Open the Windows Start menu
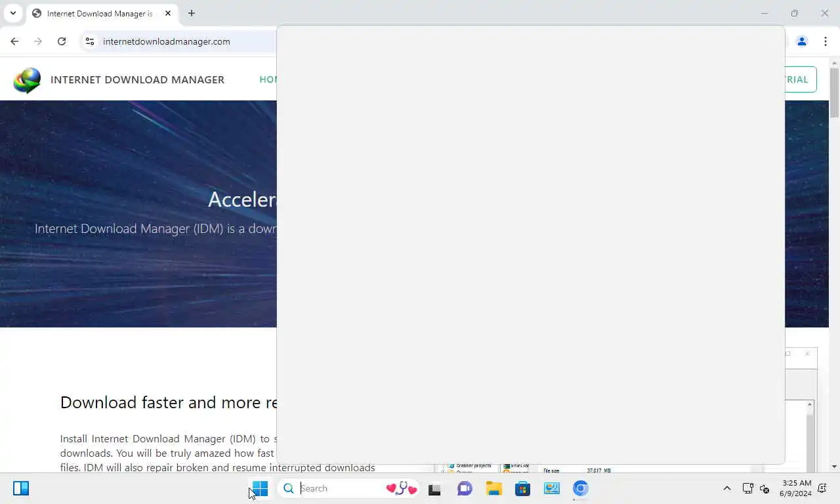The image size is (840, 504). (x=260, y=488)
